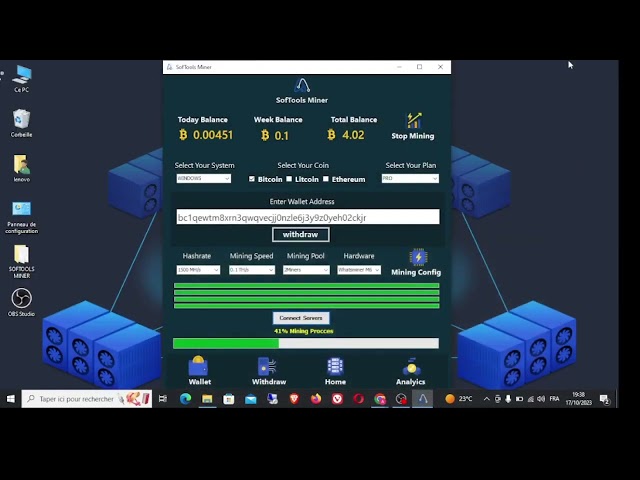The height and width of the screenshot is (480, 640).
Task: Open the Wallet section icon
Action: [198, 366]
